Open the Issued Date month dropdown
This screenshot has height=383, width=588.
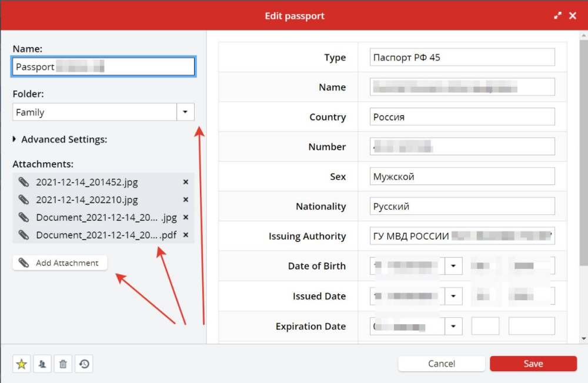[x=453, y=296]
